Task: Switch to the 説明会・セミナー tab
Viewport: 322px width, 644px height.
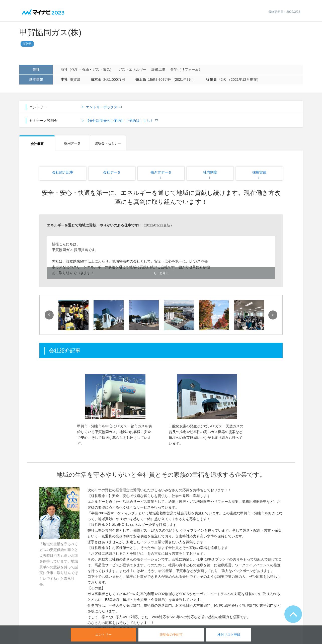Action: pos(108,143)
